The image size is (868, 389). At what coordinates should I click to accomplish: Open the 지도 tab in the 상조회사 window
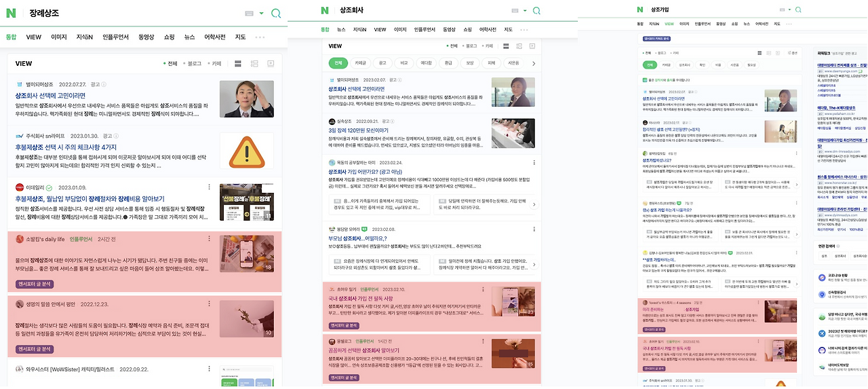click(x=508, y=30)
